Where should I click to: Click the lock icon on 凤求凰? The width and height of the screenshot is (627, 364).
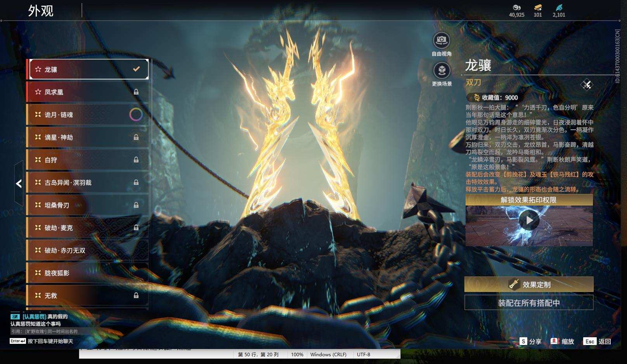pos(136,92)
